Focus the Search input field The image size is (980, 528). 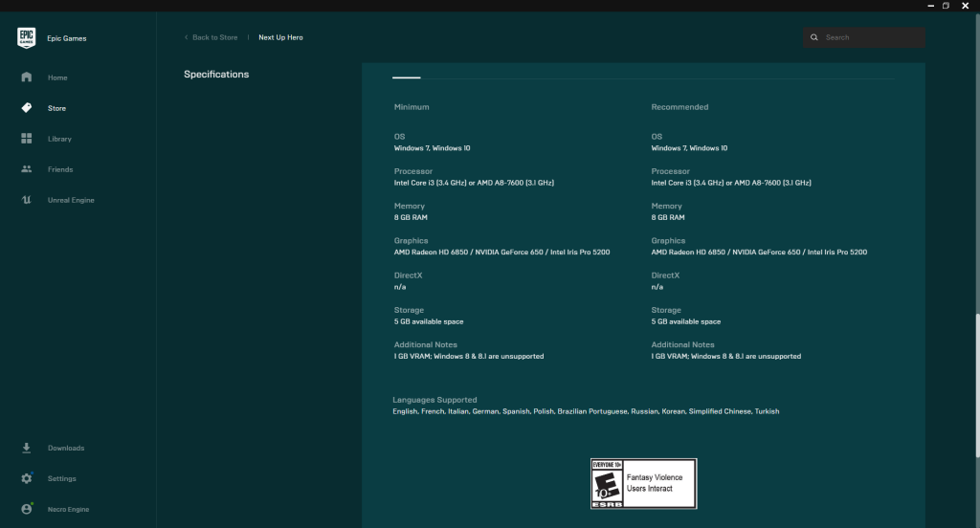(864, 37)
